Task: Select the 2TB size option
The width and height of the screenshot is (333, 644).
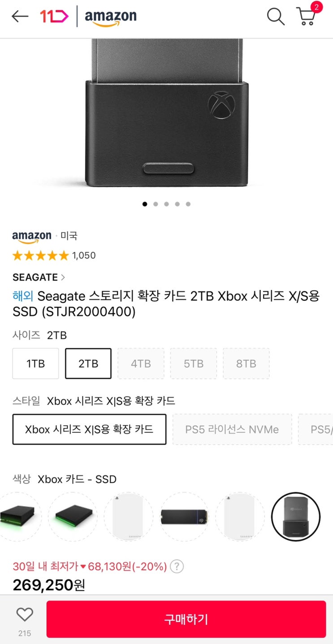Action: pos(88,363)
